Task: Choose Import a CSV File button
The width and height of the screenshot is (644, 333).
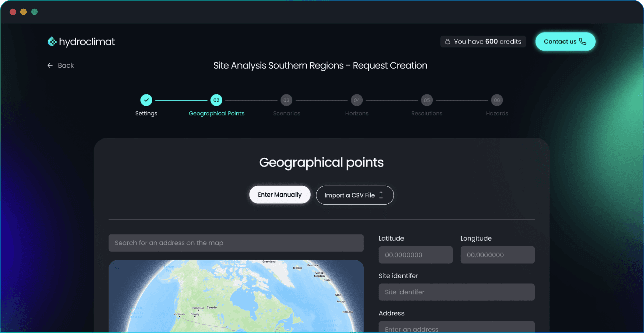Action: coord(355,195)
